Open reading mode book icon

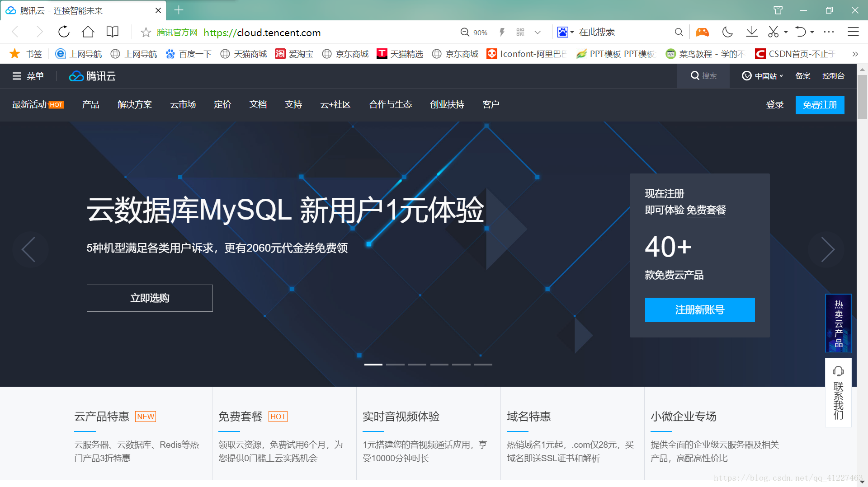pyautogui.click(x=112, y=32)
